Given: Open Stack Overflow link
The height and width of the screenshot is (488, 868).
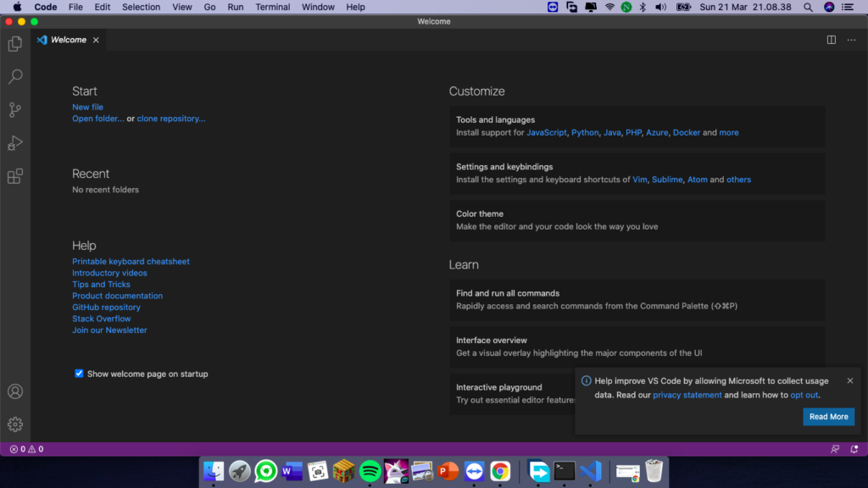Looking at the screenshot, I should pos(102,319).
